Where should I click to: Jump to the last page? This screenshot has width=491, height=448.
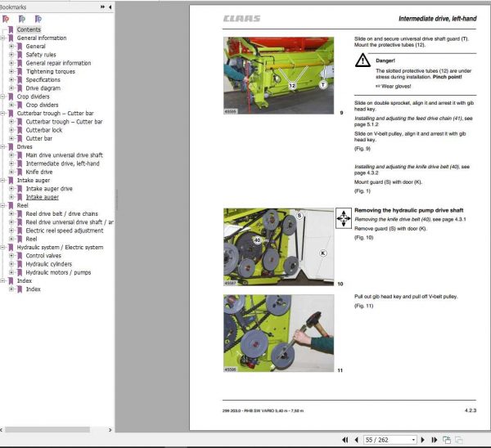coord(434,440)
